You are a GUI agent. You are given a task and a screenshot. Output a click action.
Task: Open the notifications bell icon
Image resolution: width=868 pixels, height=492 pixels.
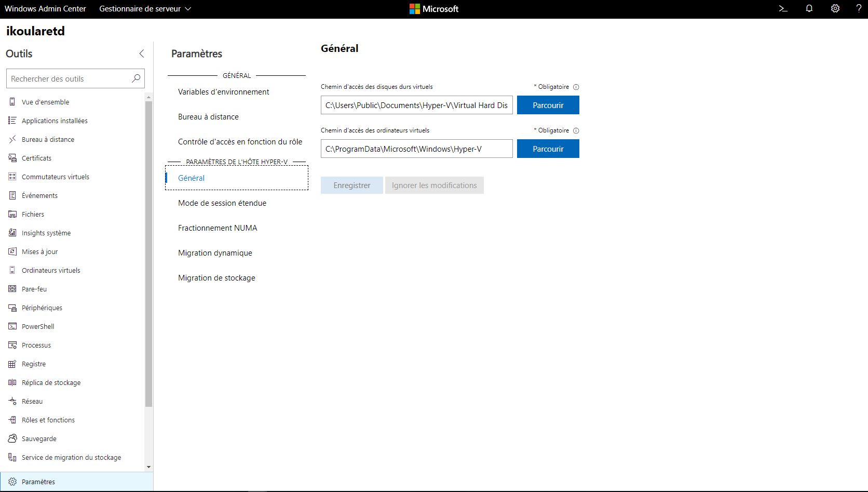click(x=809, y=9)
